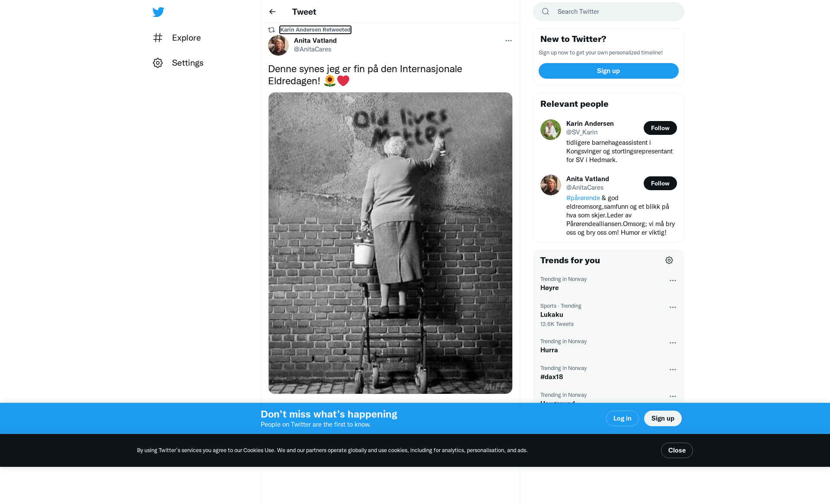The image size is (830, 504).
Task: Click Sign up in New to Twitter box
Action: tap(609, 71)
